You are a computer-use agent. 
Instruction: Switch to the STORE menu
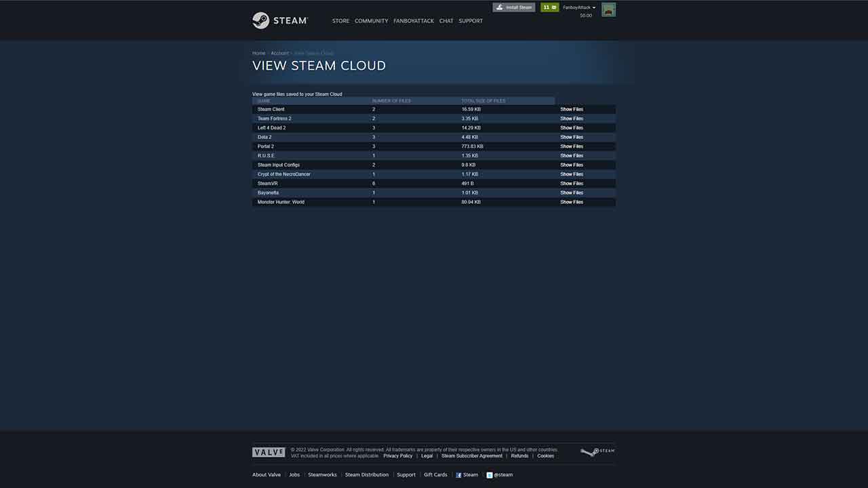[340, 20]
